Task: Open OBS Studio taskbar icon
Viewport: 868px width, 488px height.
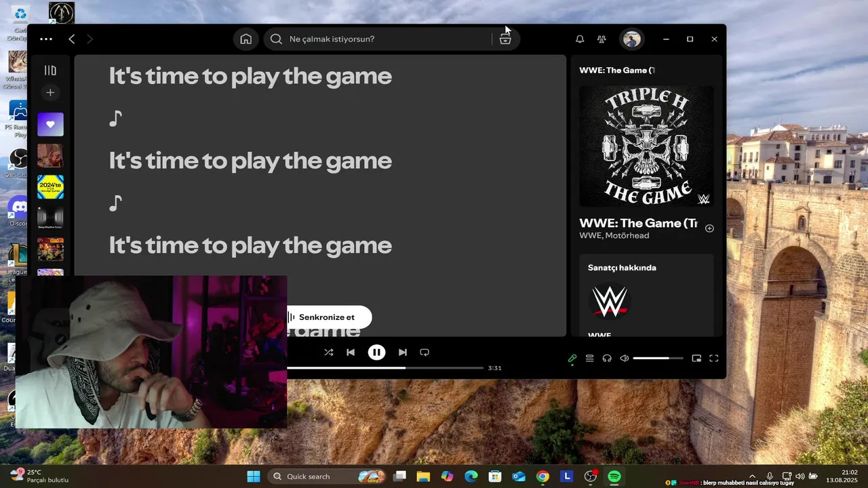Action: coord(591,476)
